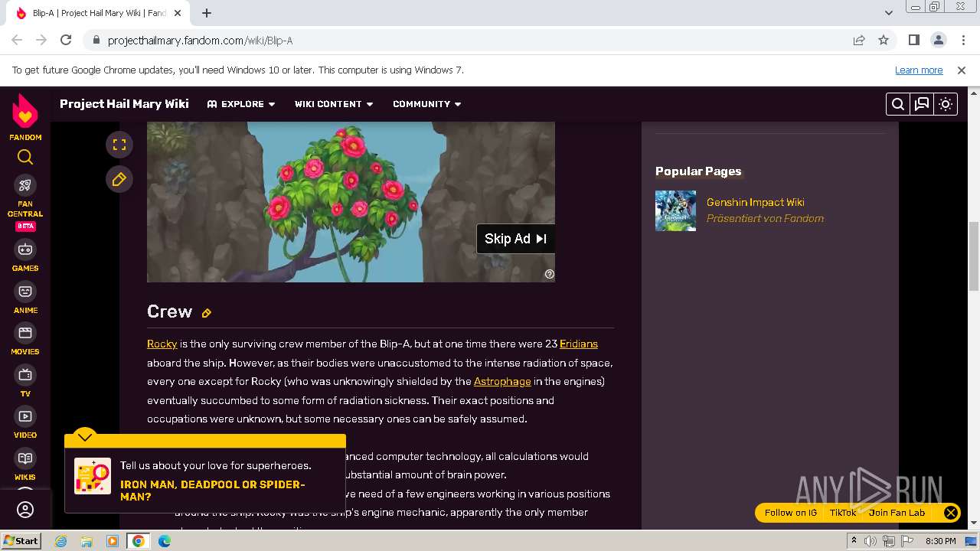Screen dimensions: 980x551
Task: Reload the page
Action: point(66,41)
